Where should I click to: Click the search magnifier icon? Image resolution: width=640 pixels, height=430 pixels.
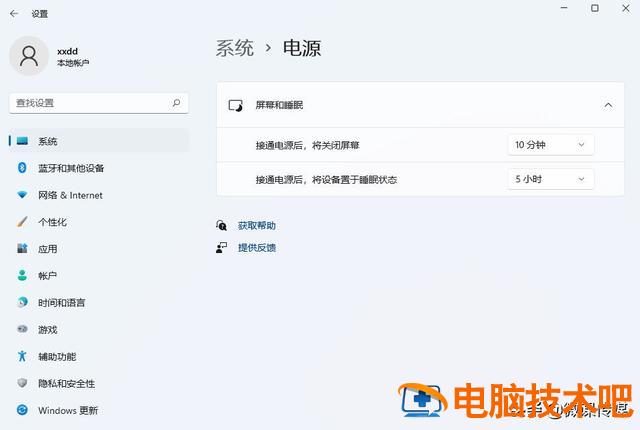click(x=176, y=102)
